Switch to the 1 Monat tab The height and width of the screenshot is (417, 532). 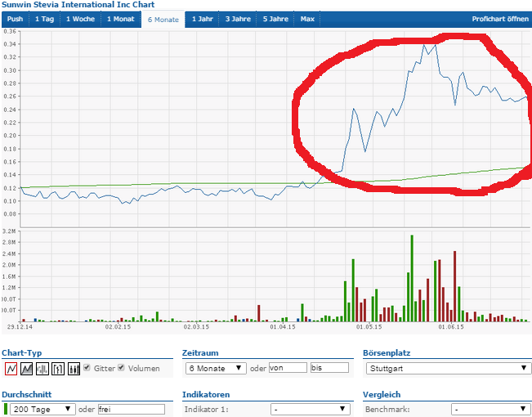121,19
